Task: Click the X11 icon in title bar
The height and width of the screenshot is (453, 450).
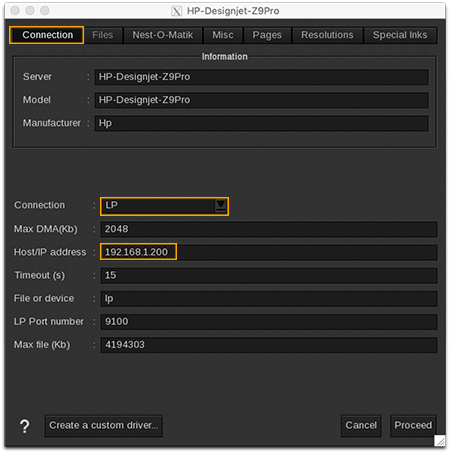Action: pyautogui.click(x=176, y=11)
